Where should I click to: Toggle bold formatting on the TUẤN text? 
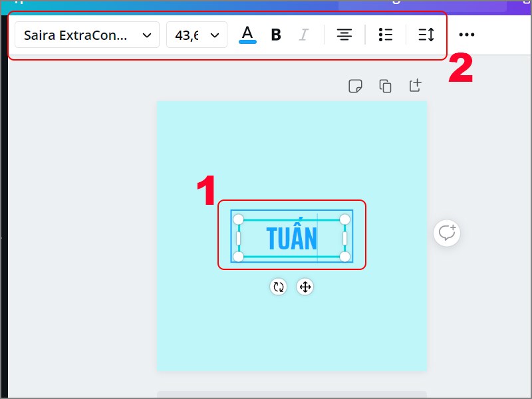click(276, 34)
